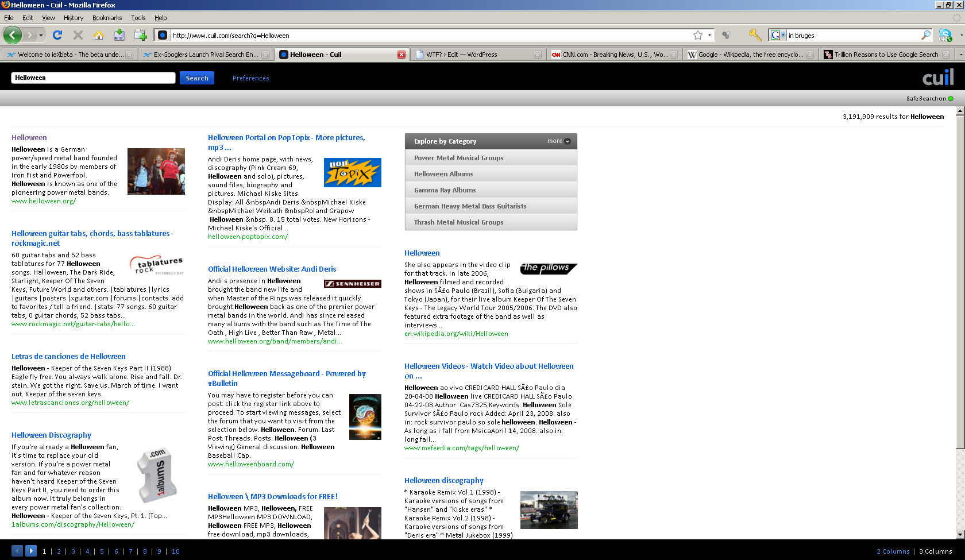Click the page scrollbar up arrow
The width and height of the screenshot is (965, 560).
point(960,111)
